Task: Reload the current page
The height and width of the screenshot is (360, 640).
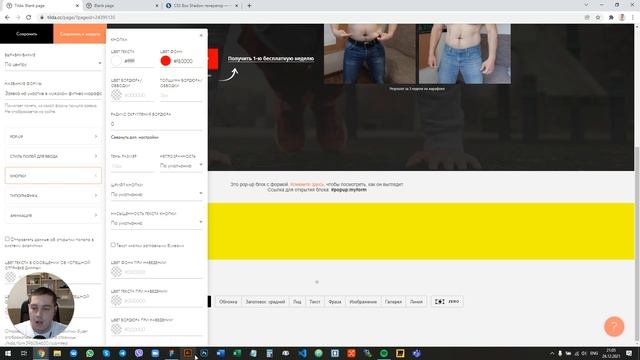Action: coord(29,17)
